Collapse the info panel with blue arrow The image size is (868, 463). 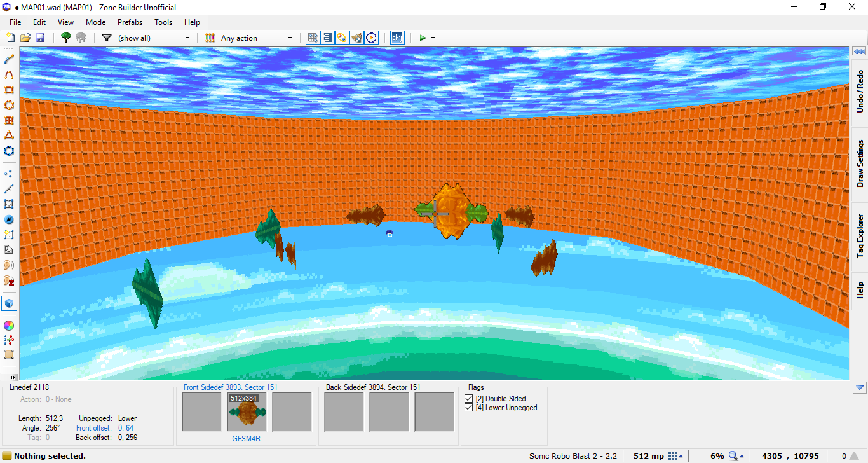point(860,387)
